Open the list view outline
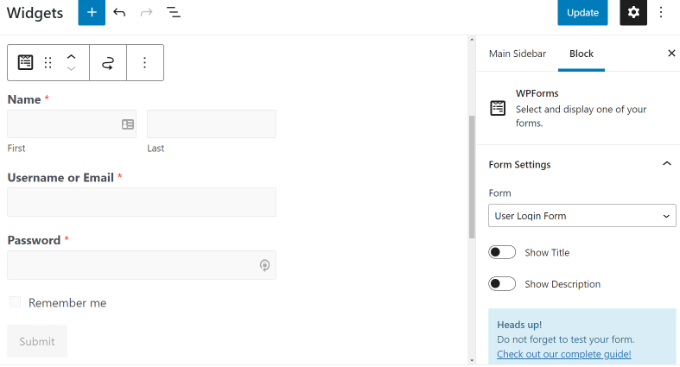Screen dimensions: 680x367 point(173,13)
